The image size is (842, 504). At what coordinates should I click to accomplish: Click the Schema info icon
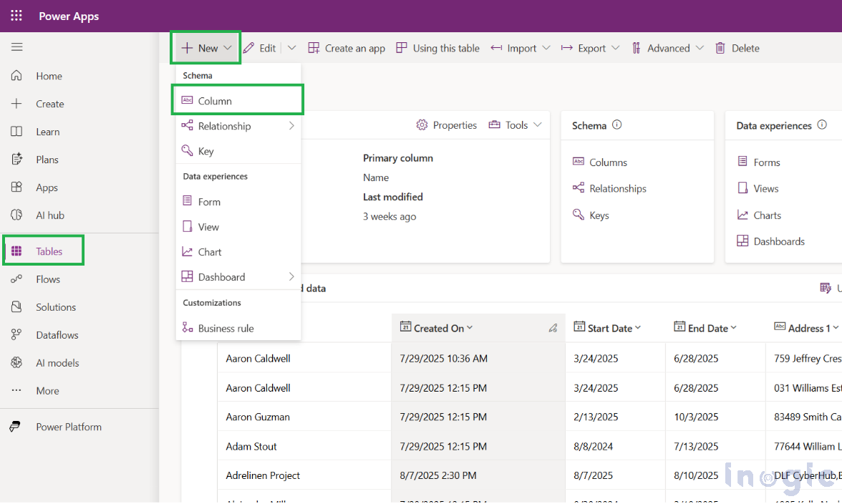(x=617, y=125)
